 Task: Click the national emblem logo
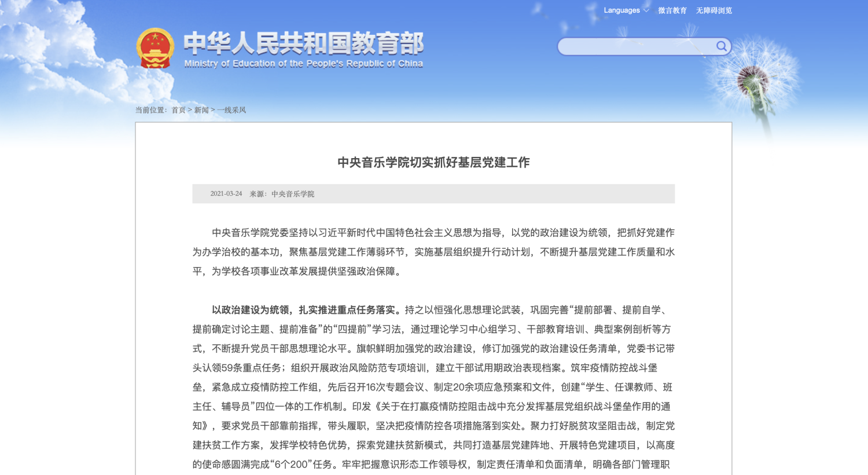click(155, 48)
